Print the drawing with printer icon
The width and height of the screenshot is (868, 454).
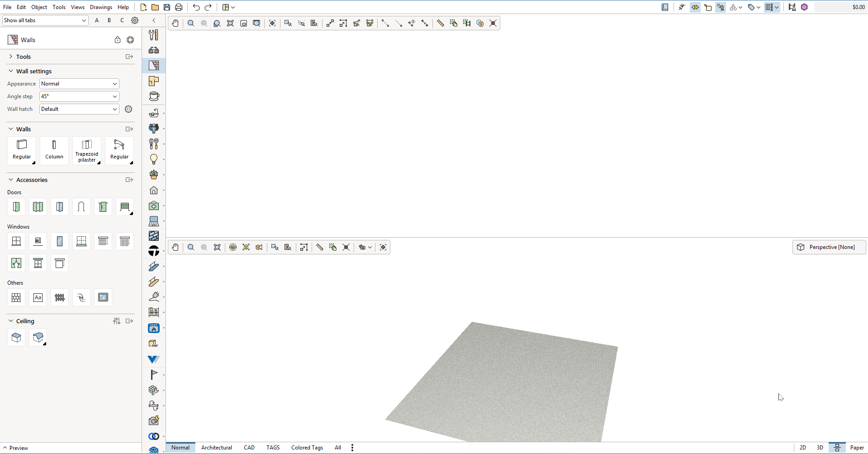click(179, 7)
